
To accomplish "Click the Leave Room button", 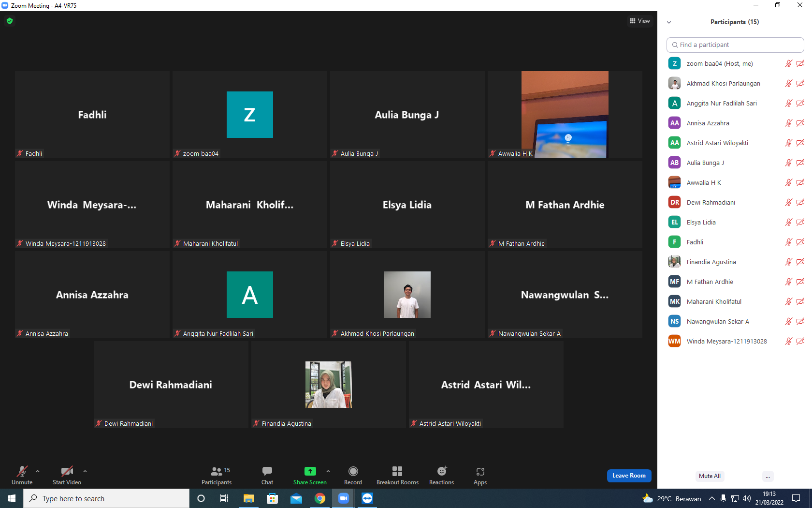I will pos(629,476).
